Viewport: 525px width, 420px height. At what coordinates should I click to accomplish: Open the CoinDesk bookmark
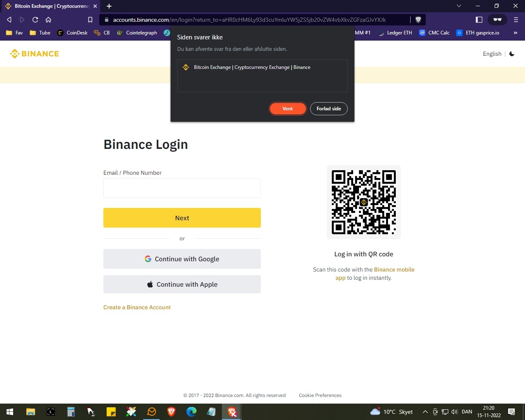click(72, 33)
